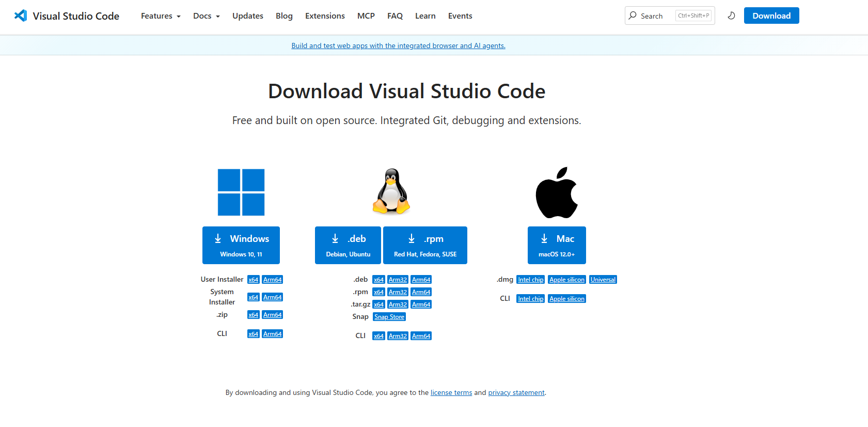Image resolution: width=868 pixels, height=427 pixels.
Task: Select User Installer Arm64 link
Action: [272, 280]
